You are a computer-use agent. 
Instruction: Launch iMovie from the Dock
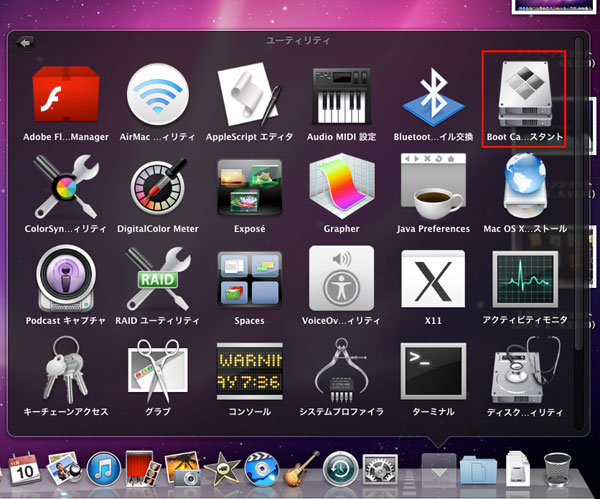[x=222, y=470]
